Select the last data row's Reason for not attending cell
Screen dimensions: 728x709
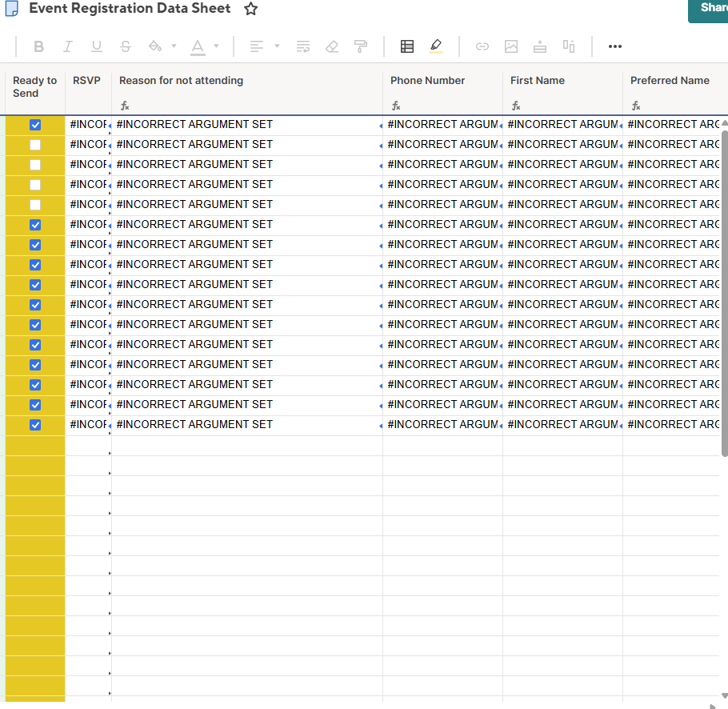[x=247, y=425]
